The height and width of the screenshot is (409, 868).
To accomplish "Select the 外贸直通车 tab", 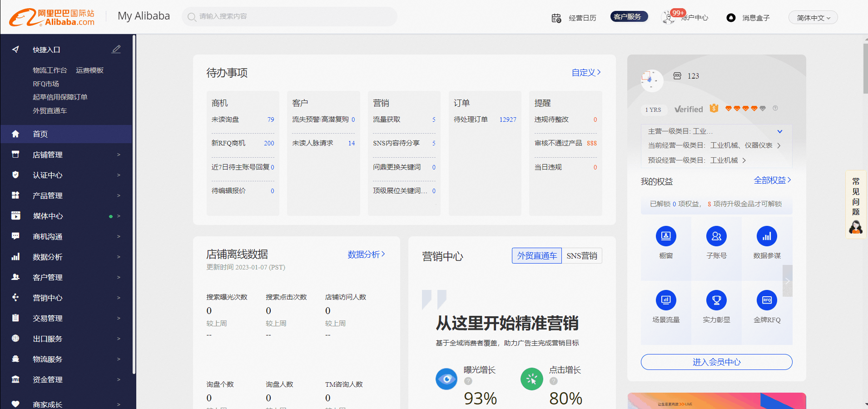I will [537, 256].
